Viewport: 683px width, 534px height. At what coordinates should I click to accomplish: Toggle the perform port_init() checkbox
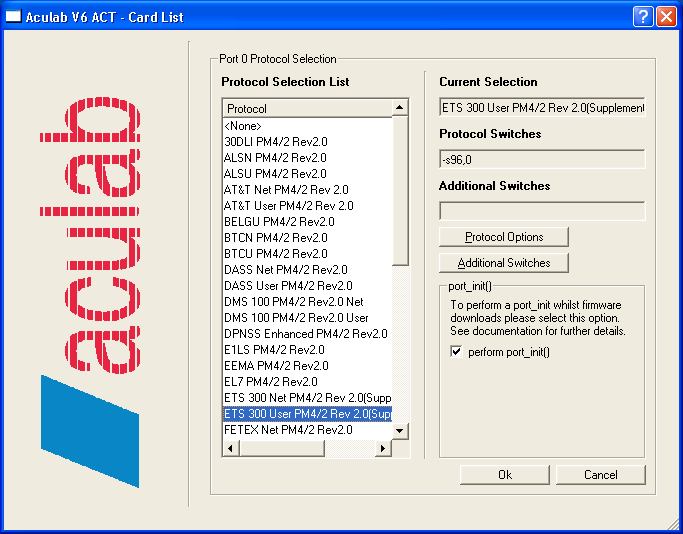point(456,351)
